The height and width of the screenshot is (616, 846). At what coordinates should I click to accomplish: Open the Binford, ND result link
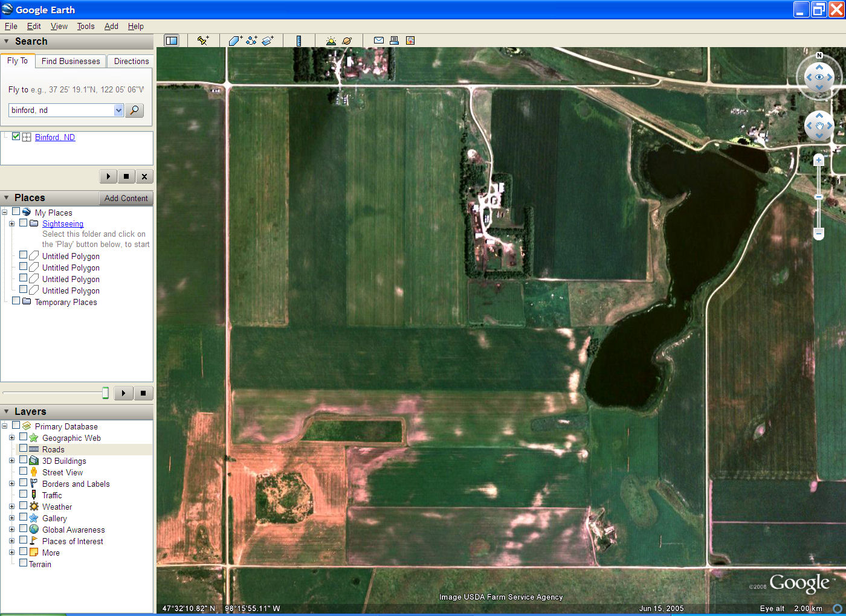(55, 137)
